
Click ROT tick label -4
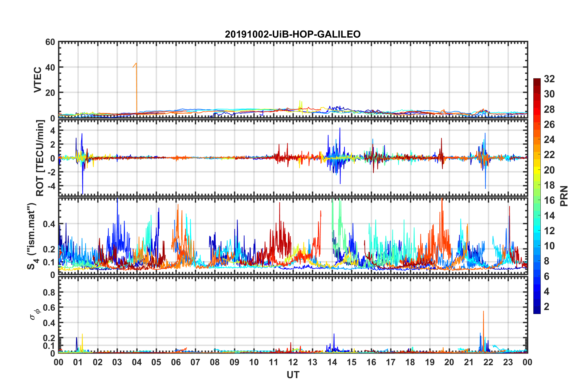tap(51, 186)
